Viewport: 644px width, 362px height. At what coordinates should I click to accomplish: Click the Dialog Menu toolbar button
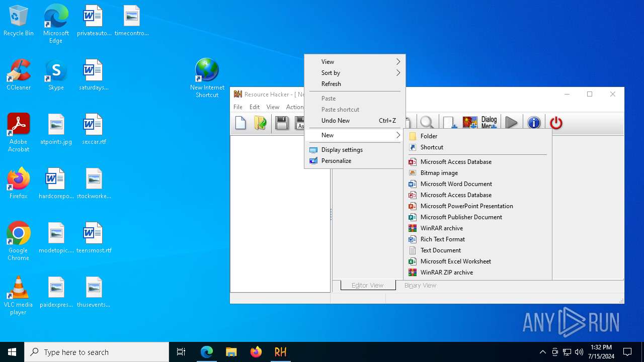[x=489, y=123]
